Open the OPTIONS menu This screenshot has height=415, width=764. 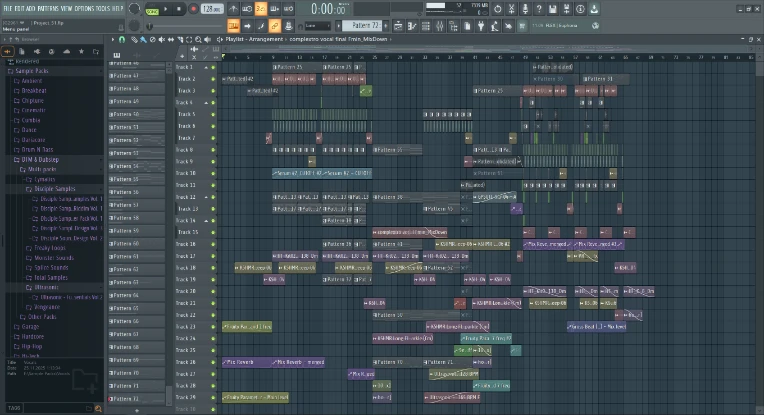coord(83,8)
